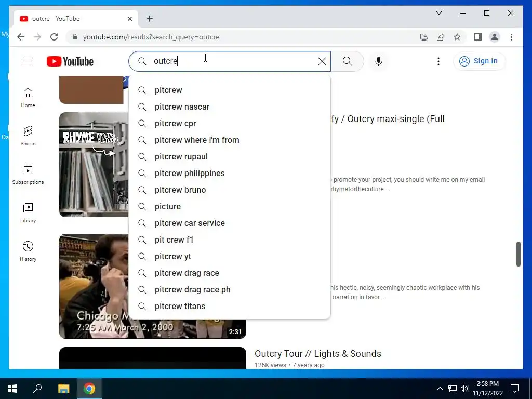Open the Chrome three-dot menu
The height and width of the screenshot is (399, 532).
pyautogui.click(x=511, y=37)
